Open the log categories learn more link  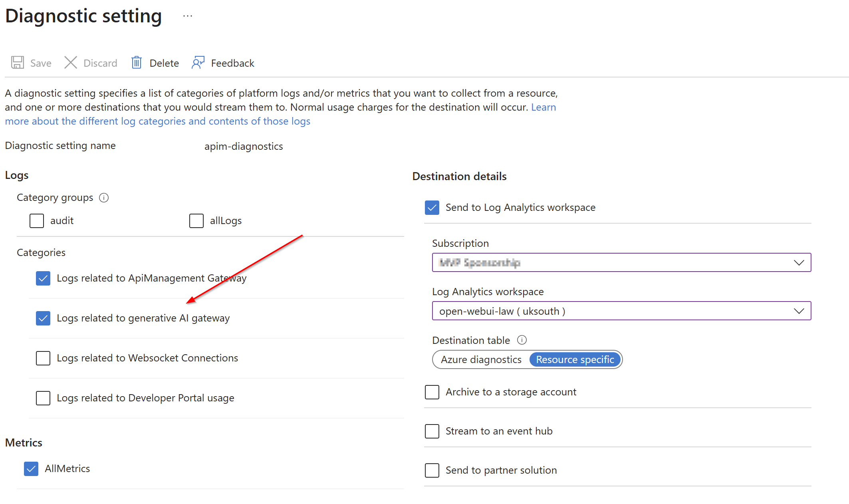click(157, 121)
